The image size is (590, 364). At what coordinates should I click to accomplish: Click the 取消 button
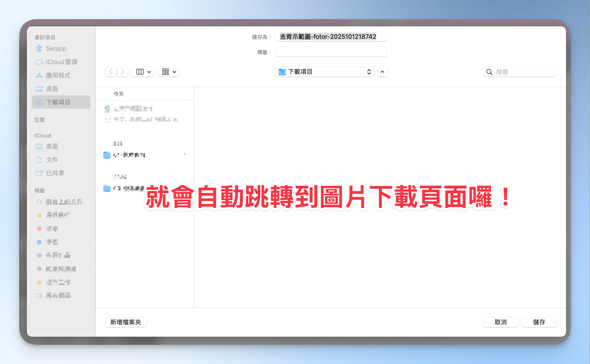coord(500,322)
